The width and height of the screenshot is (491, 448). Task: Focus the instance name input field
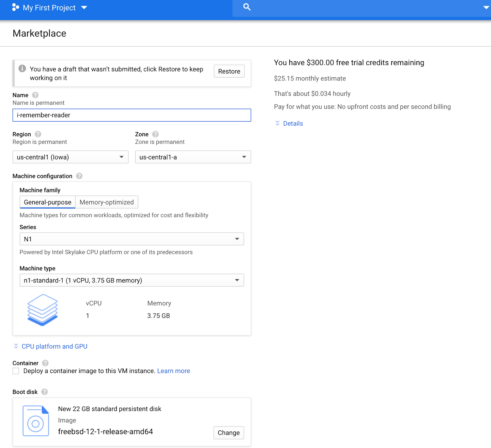tap(132, 115)
